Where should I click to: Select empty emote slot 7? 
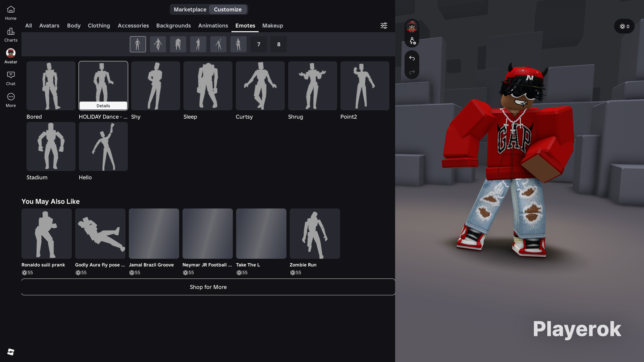click(x=259, y=44)
